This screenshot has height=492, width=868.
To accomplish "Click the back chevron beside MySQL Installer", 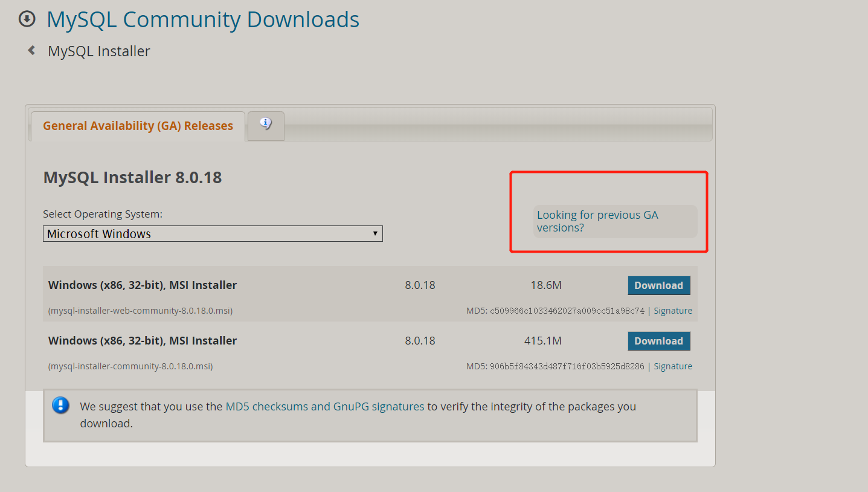I will tap(31, 51).
